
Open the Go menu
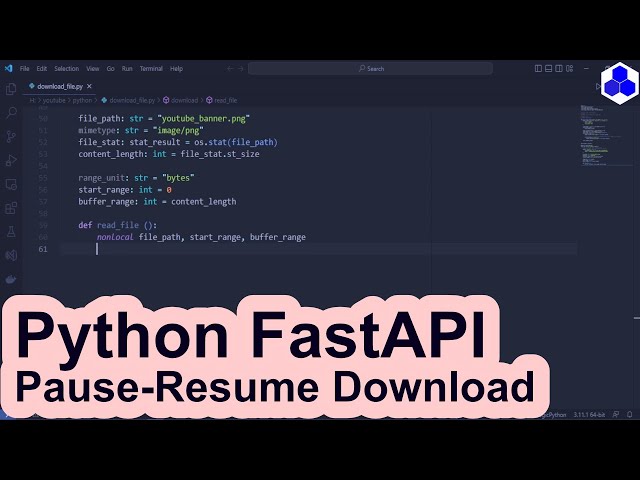coord(111,69)
